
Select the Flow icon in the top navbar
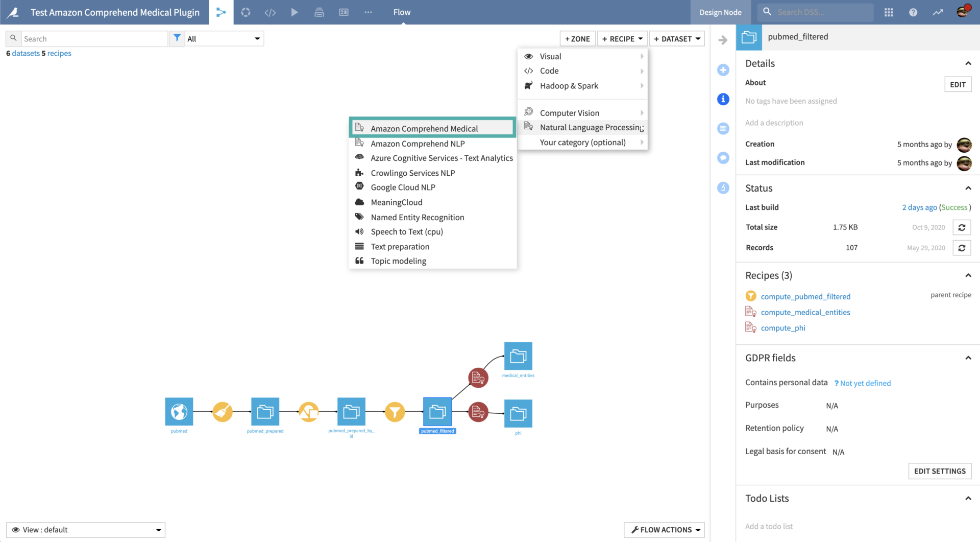point(221,12)
